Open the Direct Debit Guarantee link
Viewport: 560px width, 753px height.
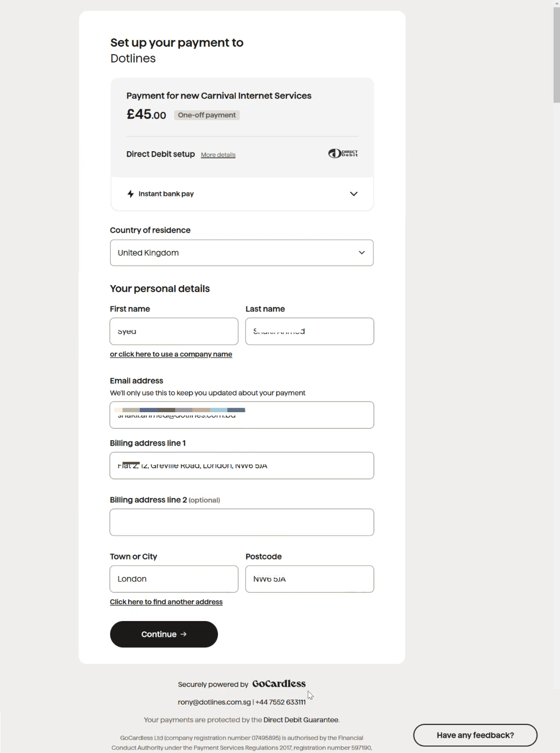pyautogui.click(x=301, y=720)
